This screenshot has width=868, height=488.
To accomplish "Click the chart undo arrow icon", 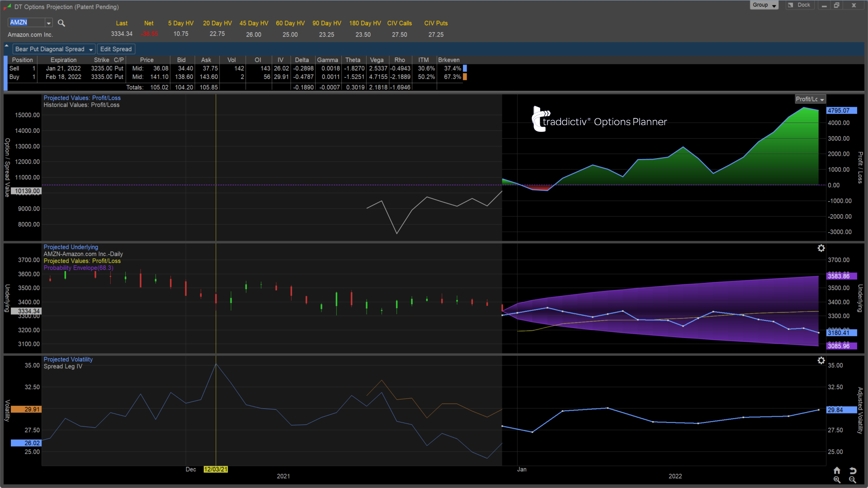I will [853, 470].
